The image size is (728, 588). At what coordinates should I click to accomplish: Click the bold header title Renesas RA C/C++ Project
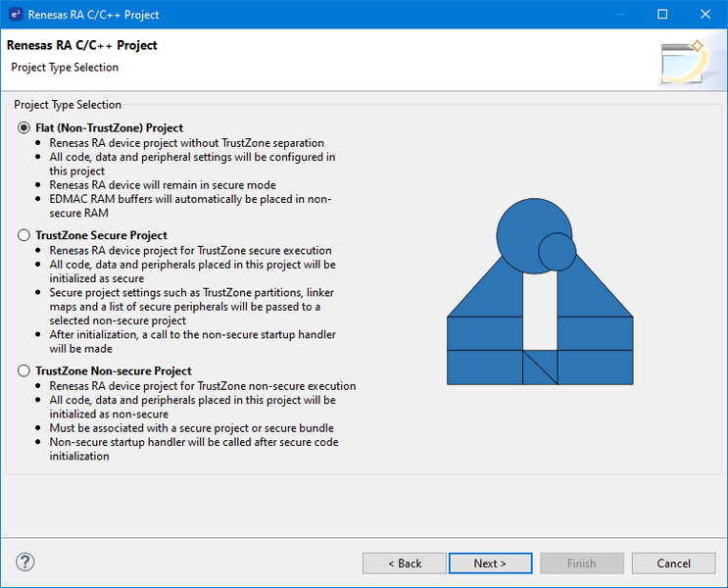point(82,46)
